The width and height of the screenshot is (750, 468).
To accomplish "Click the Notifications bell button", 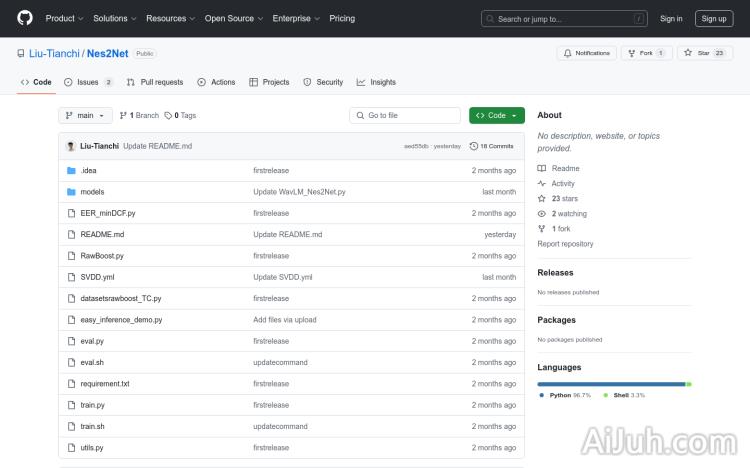I will point(586,53).
